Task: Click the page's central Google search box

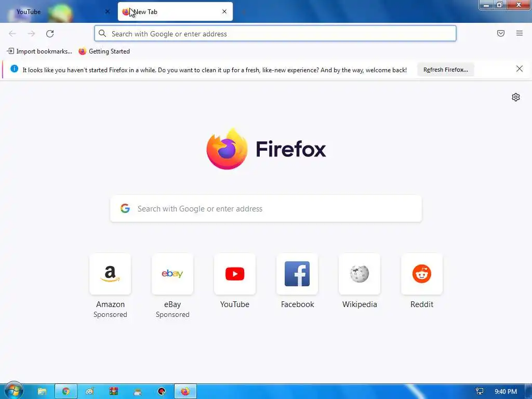Action: [266, 209]
